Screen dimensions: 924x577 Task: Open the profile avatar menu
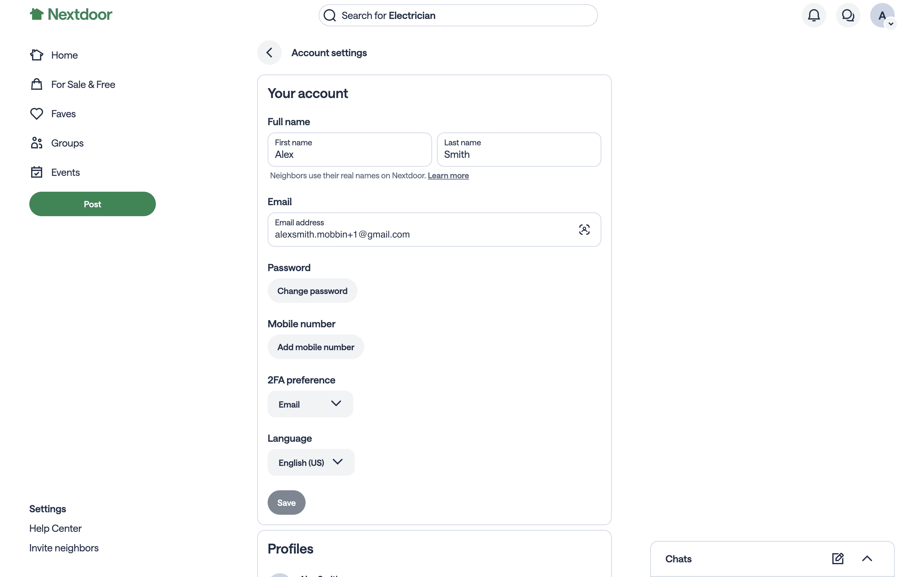pyautogui.click(x=882, y=16)
